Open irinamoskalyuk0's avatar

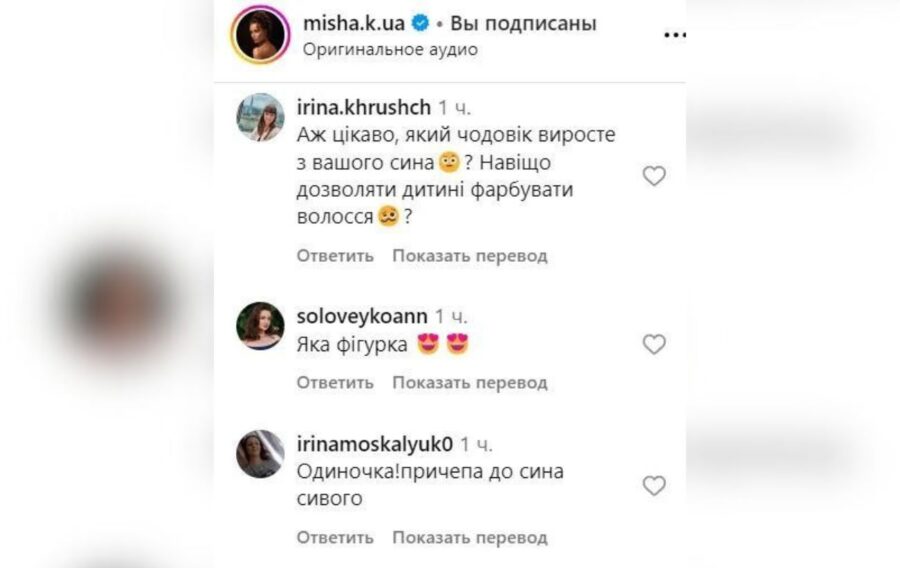tap(260, 454)
